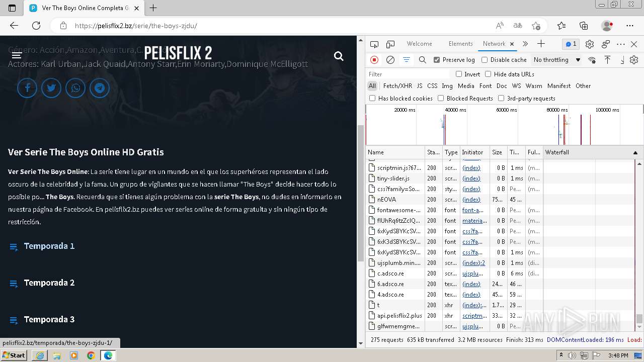Filter requests by Fetch/XHR
Screen dimensions: 644x362
point(397,86)
